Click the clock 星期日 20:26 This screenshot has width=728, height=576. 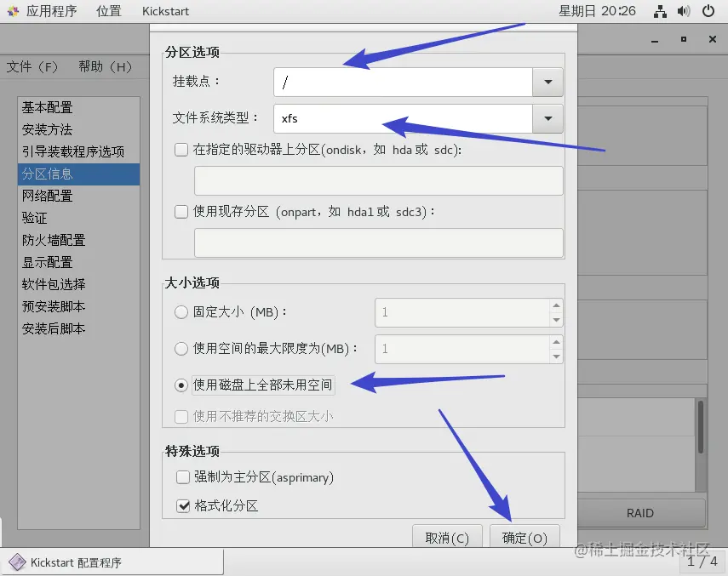[x=597, y=11]
